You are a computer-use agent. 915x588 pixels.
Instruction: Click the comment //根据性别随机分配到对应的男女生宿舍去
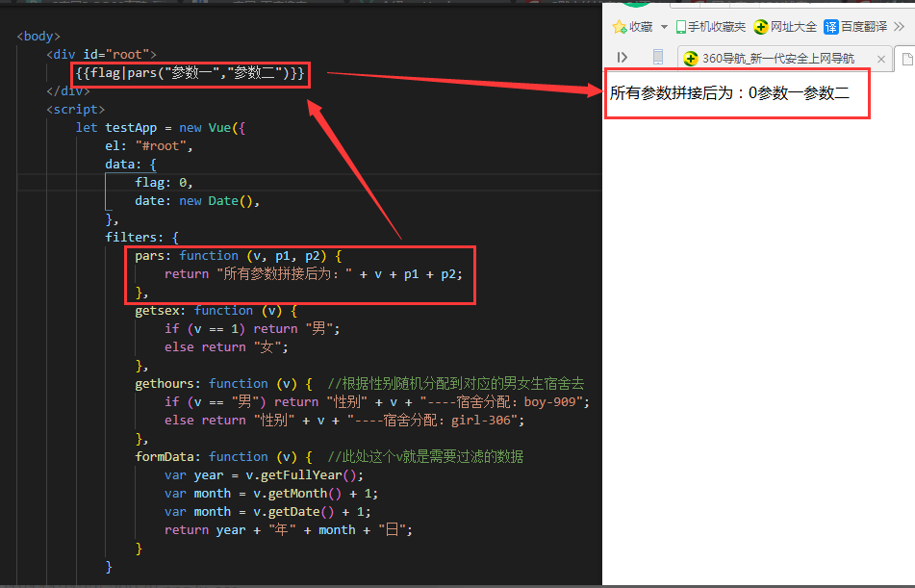[x=456, y=384]
